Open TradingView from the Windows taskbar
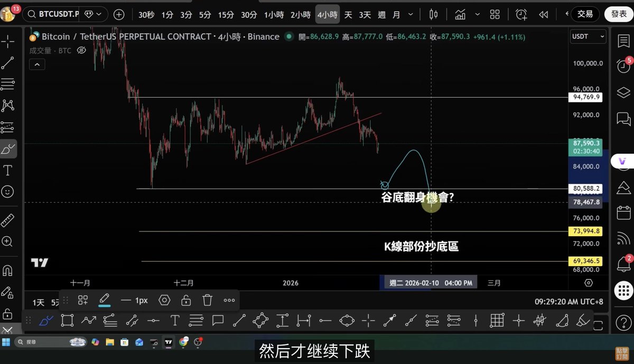 coord(169,342)
